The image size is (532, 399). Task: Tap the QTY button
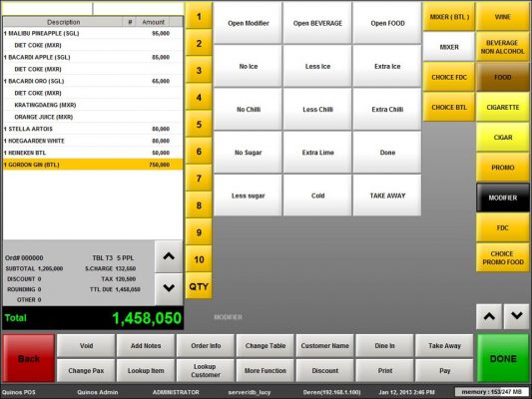[x=199, y=286]
